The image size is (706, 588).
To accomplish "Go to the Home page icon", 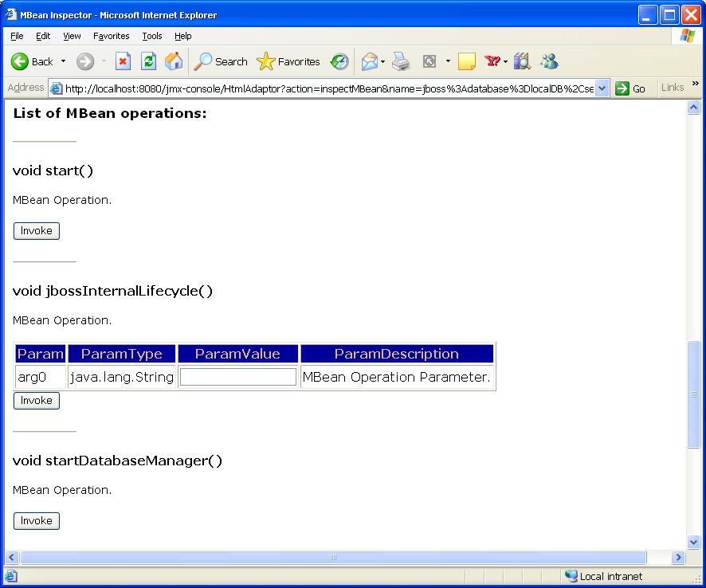I will 173,61.
